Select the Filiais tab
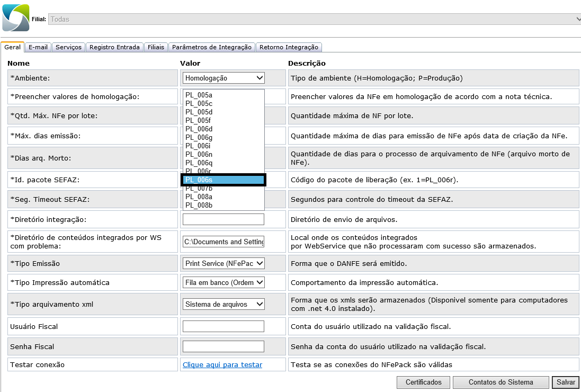The width and height of the screenshot is (581, 392). click(x=156, y=47)
